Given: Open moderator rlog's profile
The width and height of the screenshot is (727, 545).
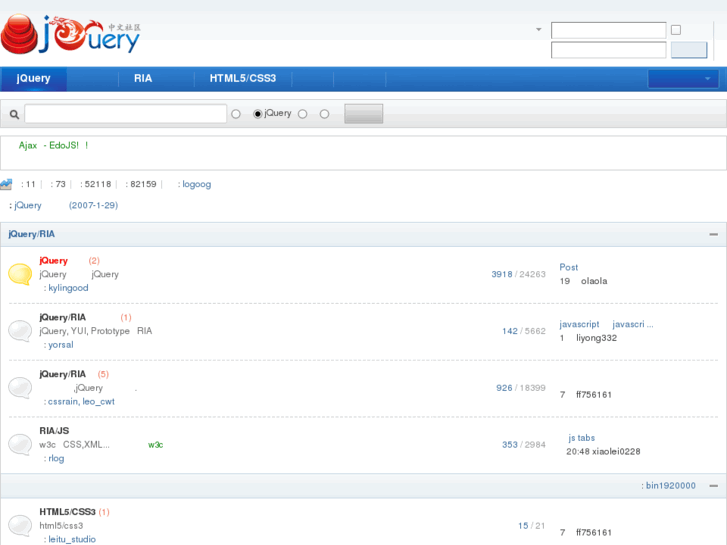Looking at the screenshot, I should (56, 458).
